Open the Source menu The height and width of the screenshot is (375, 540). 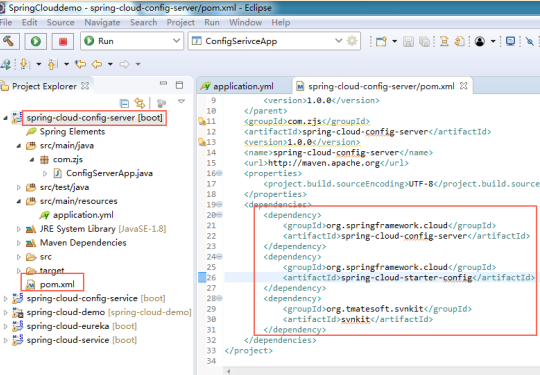(61, 22)
